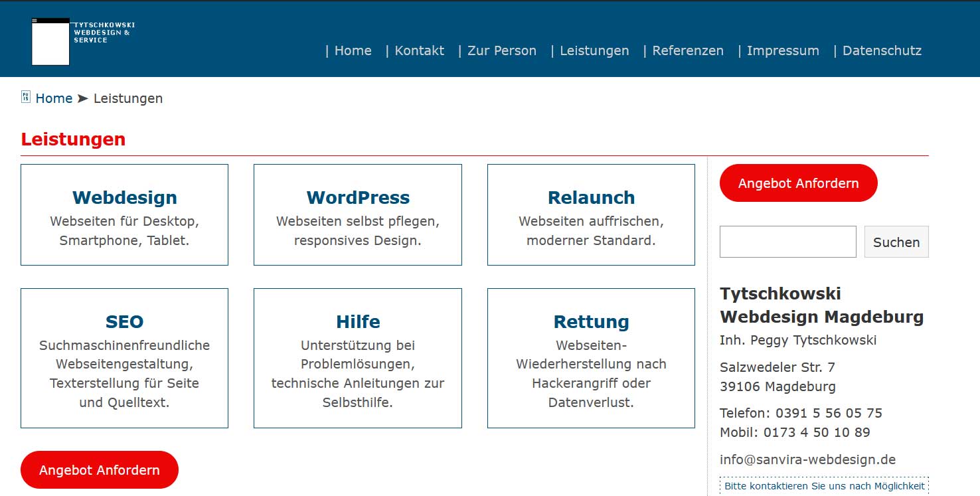Click the text Webseiten auffrischen, moderner Standard

point(591,231)
